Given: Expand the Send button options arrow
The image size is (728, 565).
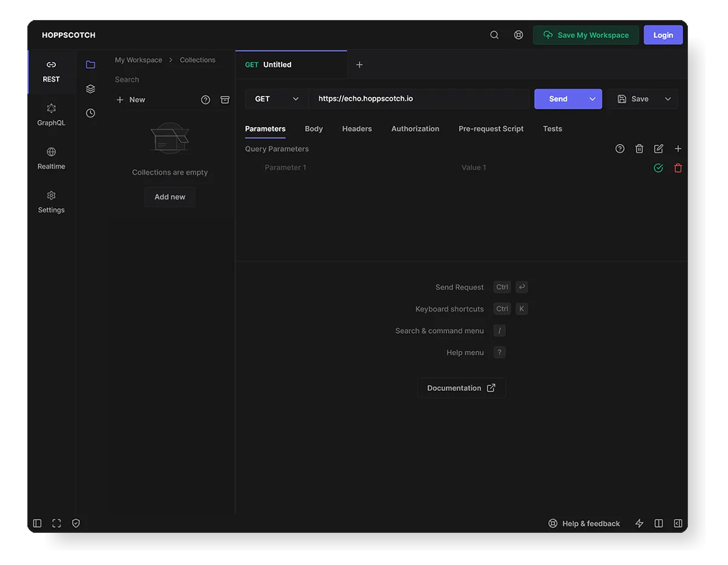Looking at the screenshot, I should point(592,99).
